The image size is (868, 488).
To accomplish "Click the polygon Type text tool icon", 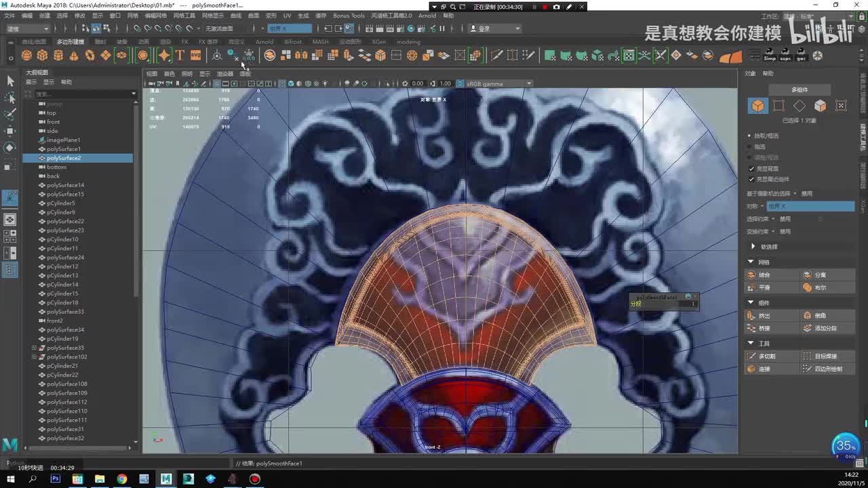I will point(180,55).
